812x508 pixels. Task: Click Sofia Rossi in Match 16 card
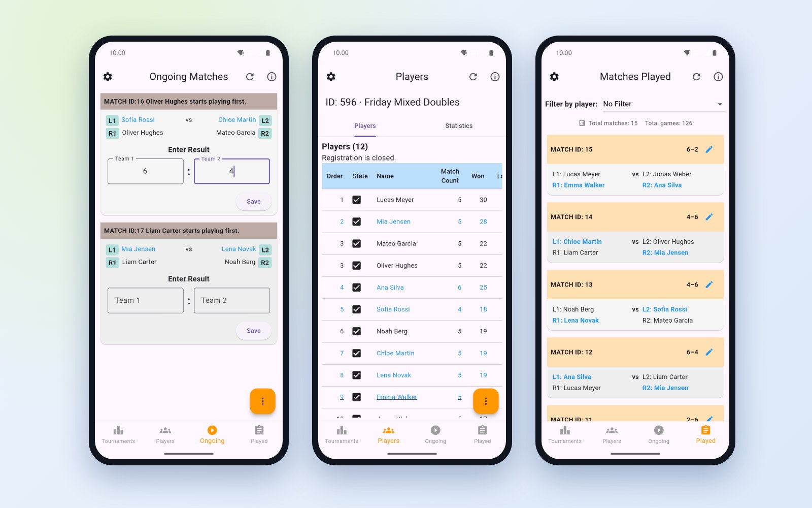click(x=138, y=120)
